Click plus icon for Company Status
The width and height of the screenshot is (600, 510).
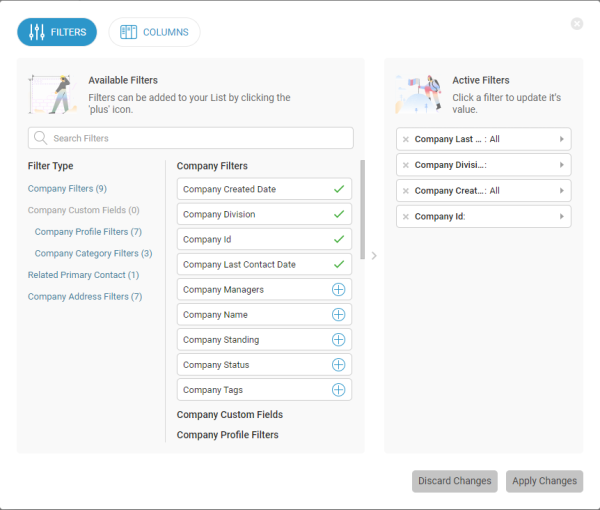tap(338, 365)
